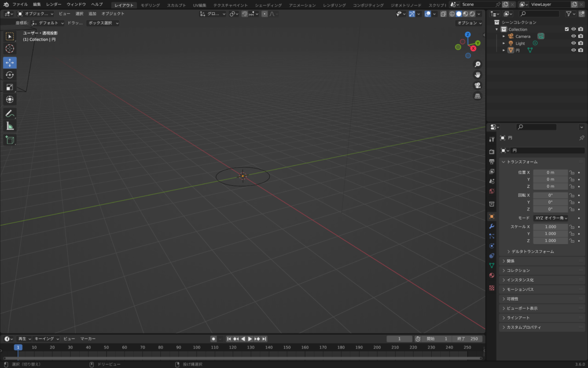588x368 pixels.
Task: Click the camera view icon in viewport
Action: (477, 85)
